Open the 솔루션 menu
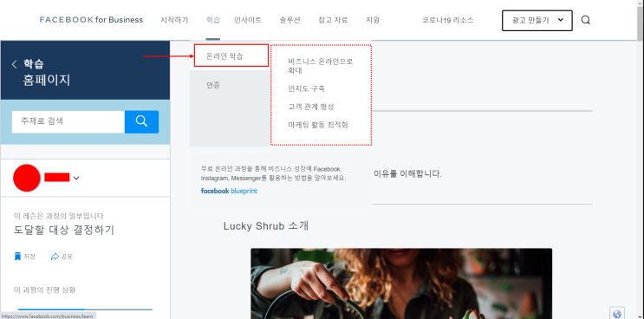The image size is (644, 319). pyautogui.click(x=290, y=20)
